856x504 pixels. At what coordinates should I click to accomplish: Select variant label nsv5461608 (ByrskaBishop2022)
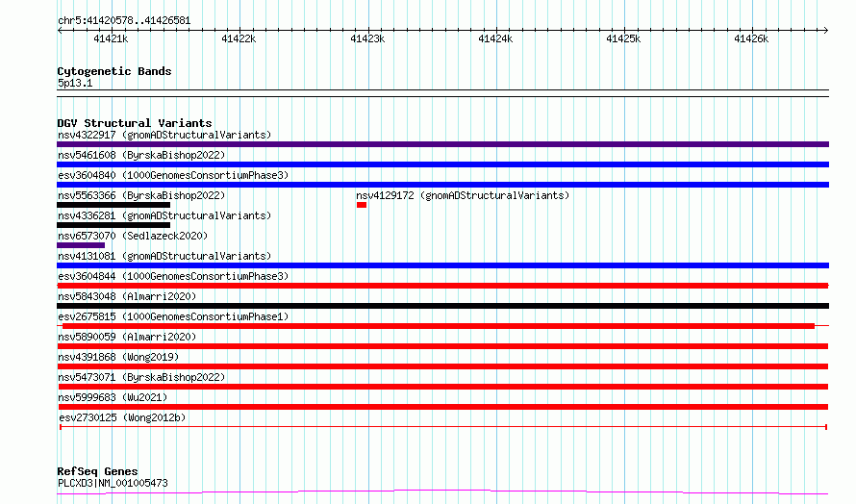click(141, 155)
